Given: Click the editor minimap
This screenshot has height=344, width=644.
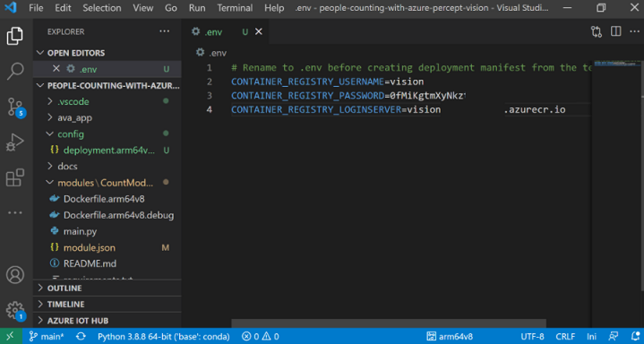Looking at the screenshot, I should (x=617, y=193).
